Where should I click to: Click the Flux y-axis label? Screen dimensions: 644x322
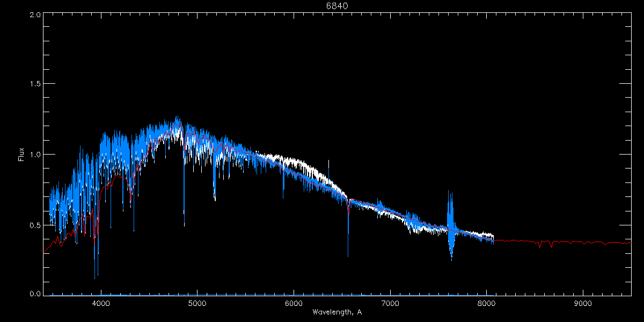[21, 155]
